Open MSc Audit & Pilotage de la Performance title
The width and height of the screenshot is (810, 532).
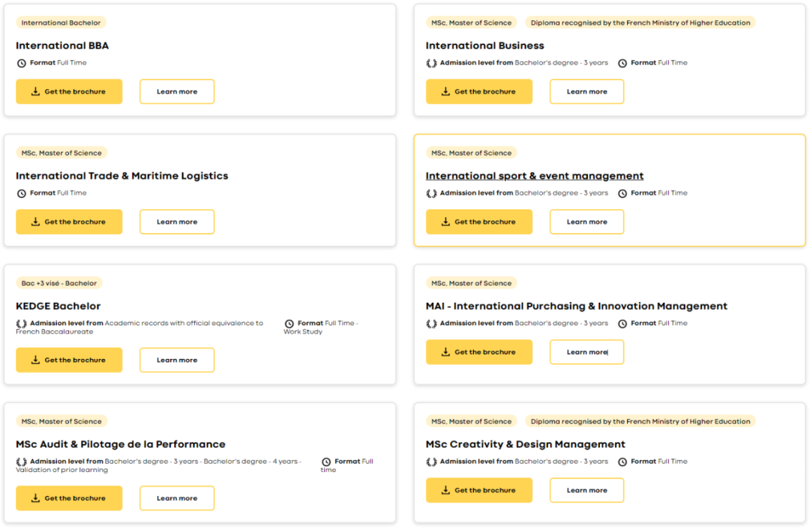[x=120, y=444]
